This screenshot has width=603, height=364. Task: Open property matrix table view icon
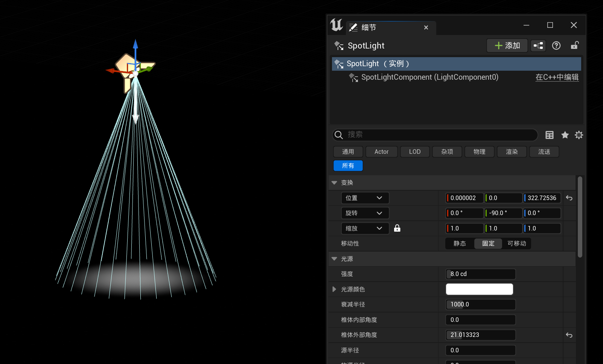pos(550,135)
